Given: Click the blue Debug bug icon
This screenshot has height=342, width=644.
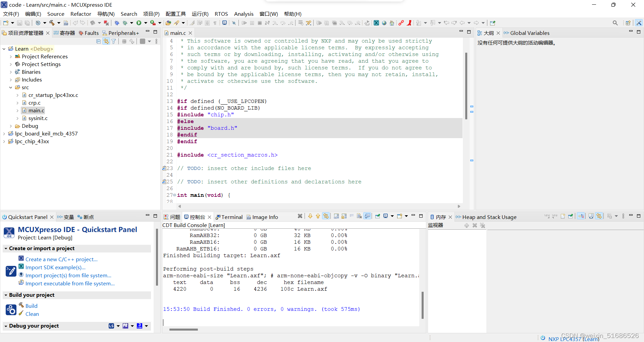Looking at the screenshot, I should point(117,23).
